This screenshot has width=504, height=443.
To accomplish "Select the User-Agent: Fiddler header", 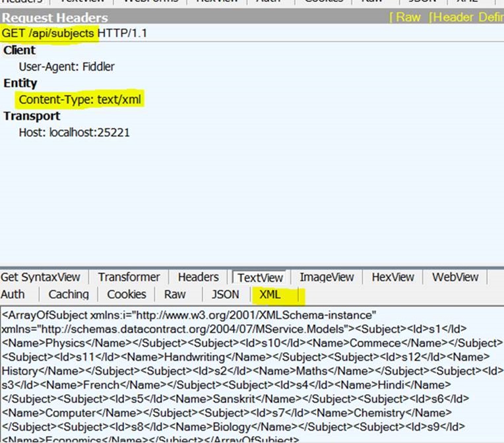I will pyautogui.click(x=67, y=67).
